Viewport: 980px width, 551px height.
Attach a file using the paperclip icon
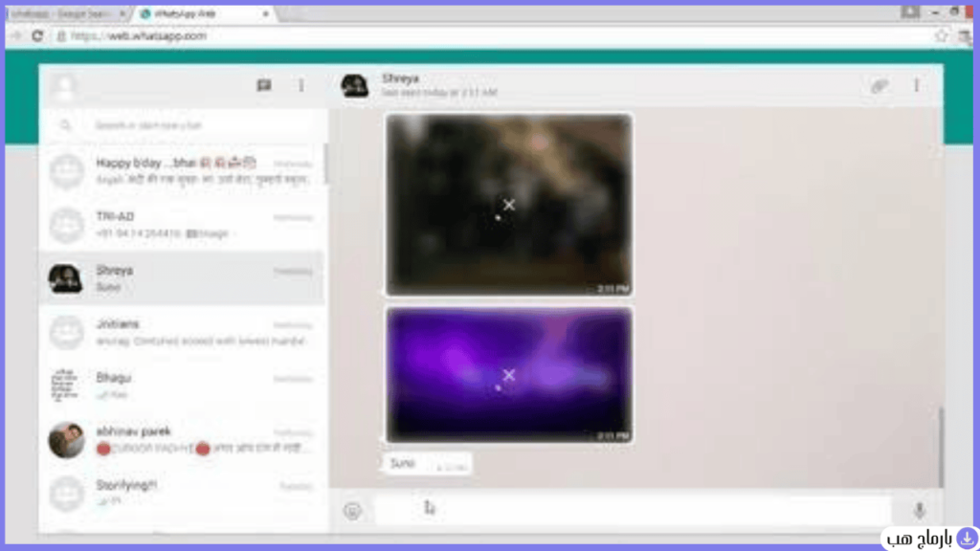coord(880,85)
